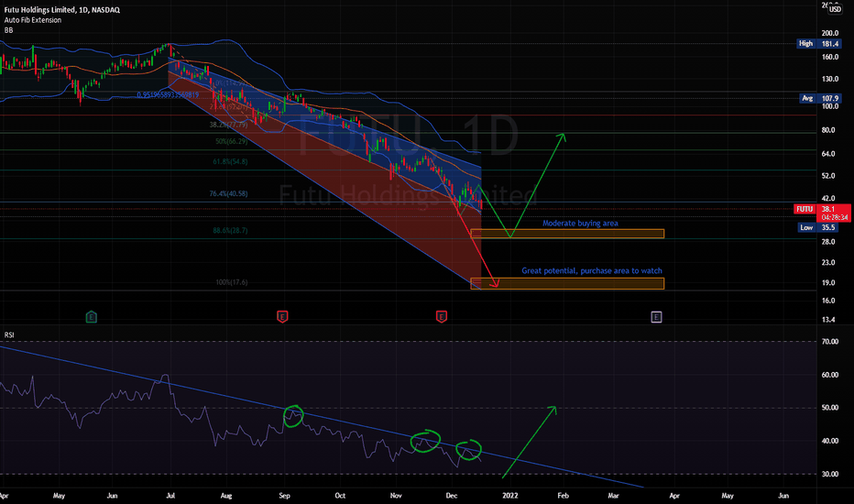Click the 16.0 price axis value
Viewport: 854px width, 504px height.
(828, 301)
